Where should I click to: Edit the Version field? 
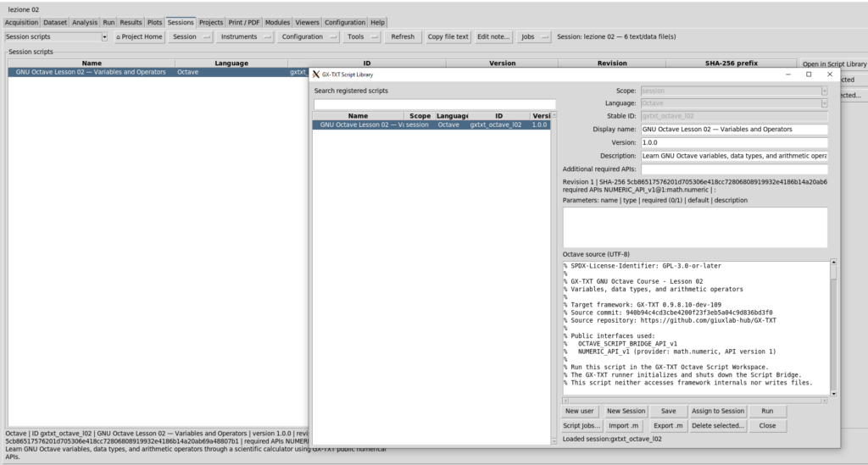point(734,142)
